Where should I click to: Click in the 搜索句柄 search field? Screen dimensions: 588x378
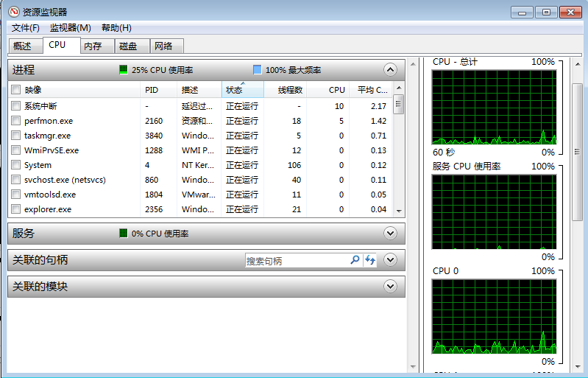297,260
